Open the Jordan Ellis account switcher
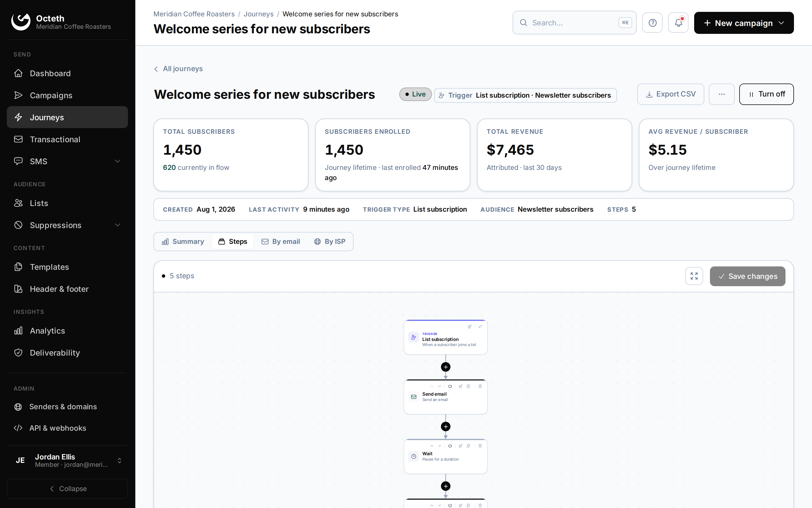This screenshot has height=508, width=812. (67, 460)
